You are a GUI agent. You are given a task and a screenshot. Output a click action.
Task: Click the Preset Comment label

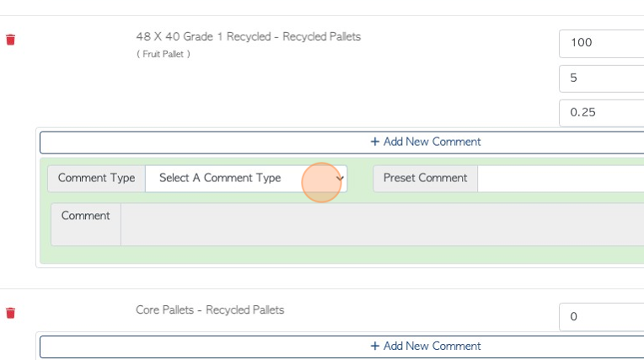pyautogui.click(x=426, y=179)
